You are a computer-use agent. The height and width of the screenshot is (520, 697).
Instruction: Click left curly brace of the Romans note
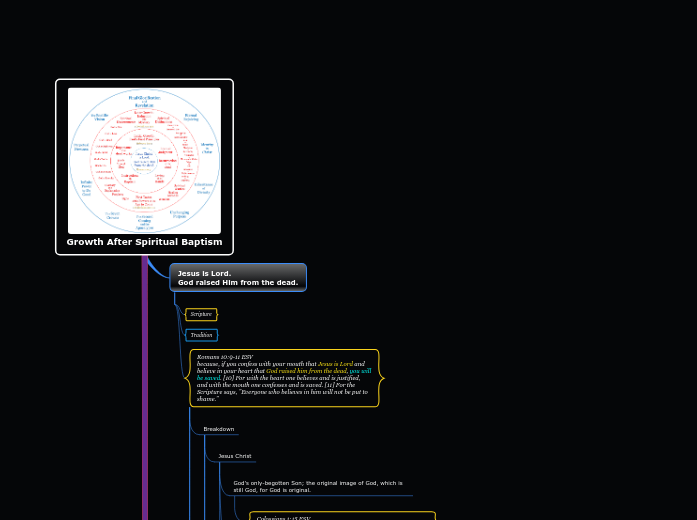click(188, 378)
